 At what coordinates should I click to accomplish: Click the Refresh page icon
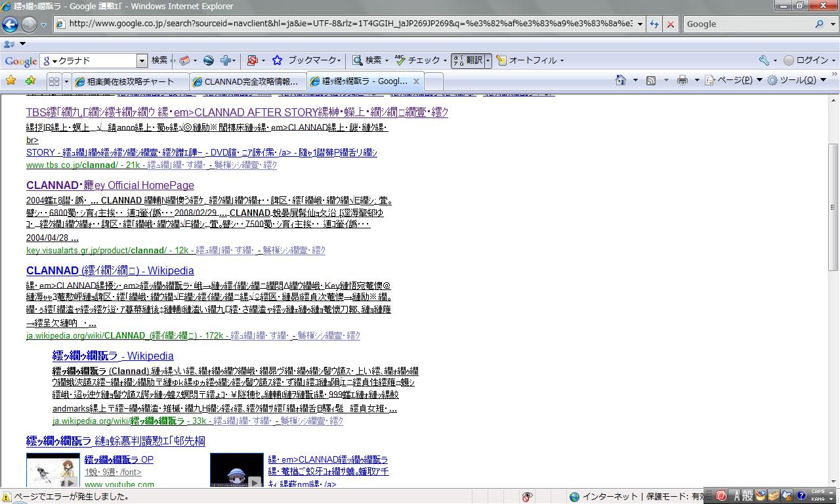click(654, 24)
